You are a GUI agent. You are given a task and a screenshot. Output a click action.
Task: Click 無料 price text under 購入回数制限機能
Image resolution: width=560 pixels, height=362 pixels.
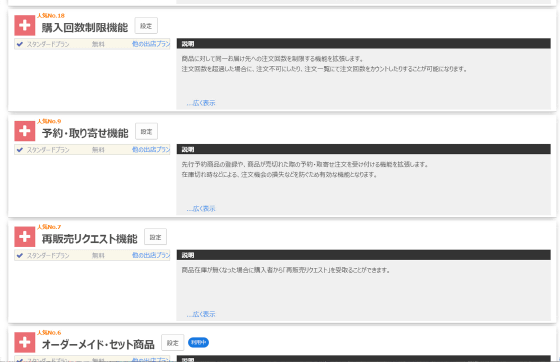[x=98, y=44]
